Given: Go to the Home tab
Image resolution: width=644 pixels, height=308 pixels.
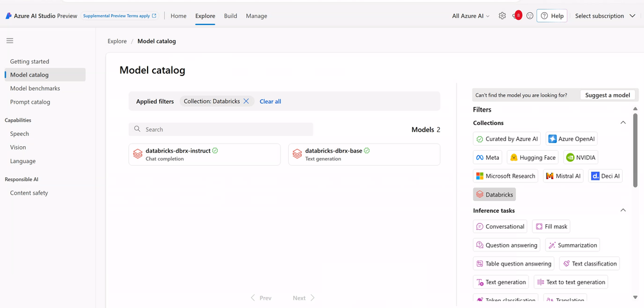Looking at the screenshot, I should point(179,16).
